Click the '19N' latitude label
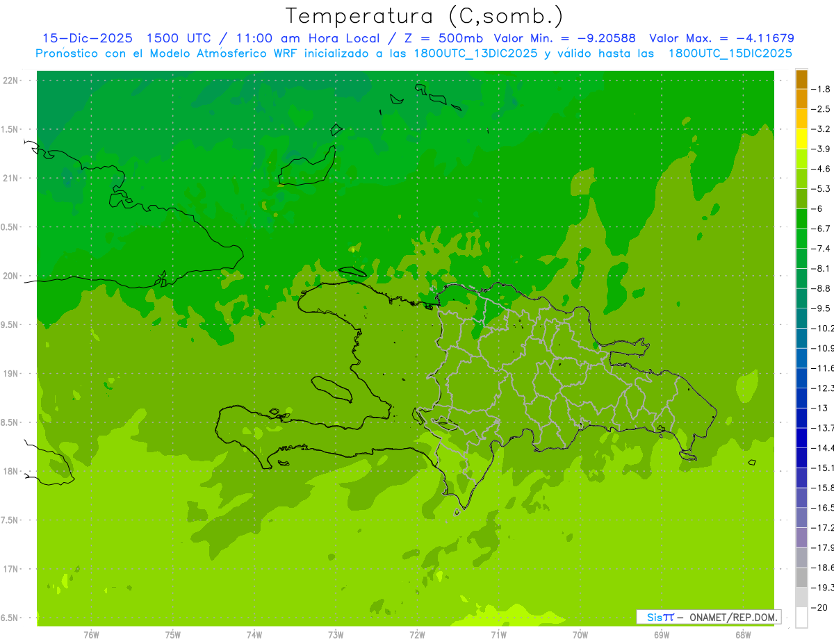 click(x=11, y=374)
